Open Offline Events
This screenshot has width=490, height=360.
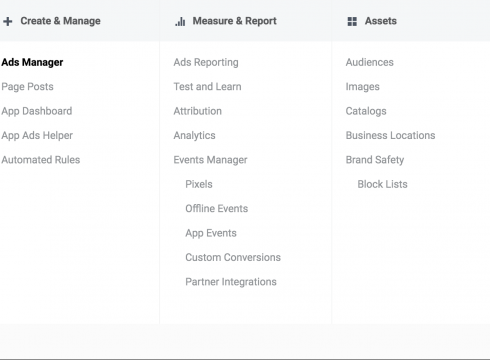click(x=217, y=208)
